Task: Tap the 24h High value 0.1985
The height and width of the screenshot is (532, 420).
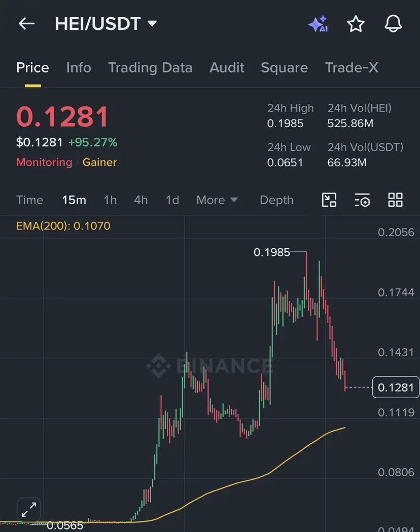Action: point(285,123)
